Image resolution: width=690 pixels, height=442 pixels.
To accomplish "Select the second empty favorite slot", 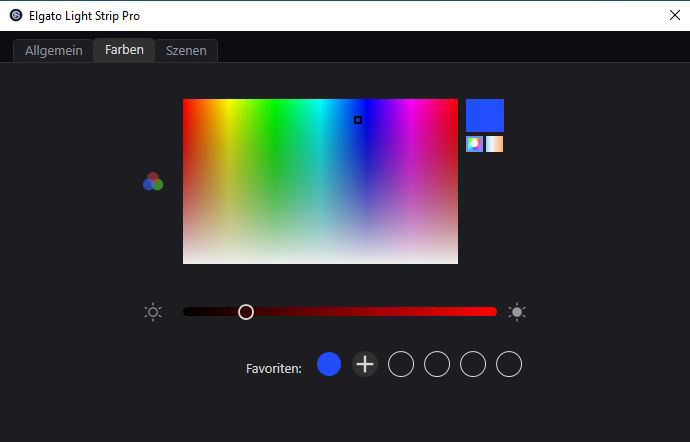I will 437,365.
